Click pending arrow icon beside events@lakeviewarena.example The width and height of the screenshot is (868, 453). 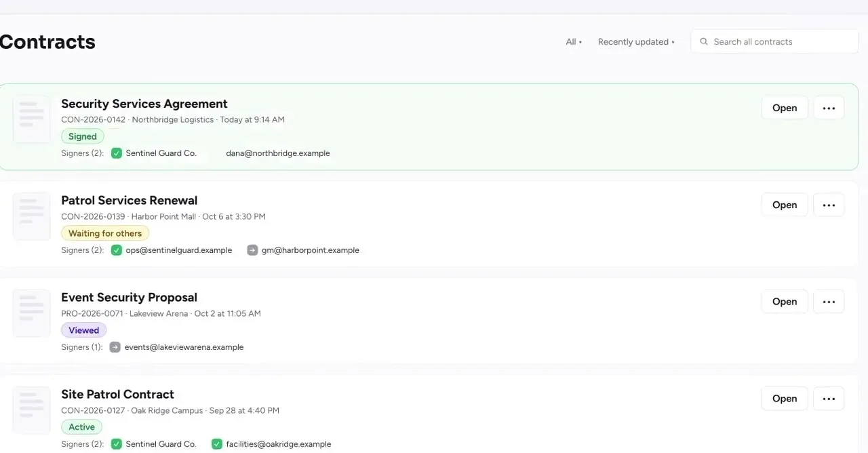point(115,347)
